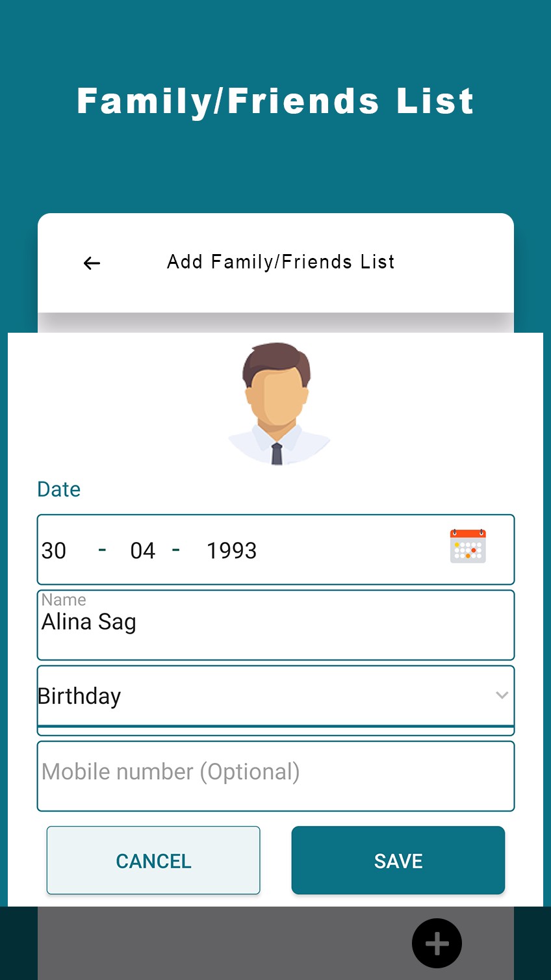The height and width of the screenshot is (980, 551).
Task: Click the Date label above the date box
Action: [59, 489]
